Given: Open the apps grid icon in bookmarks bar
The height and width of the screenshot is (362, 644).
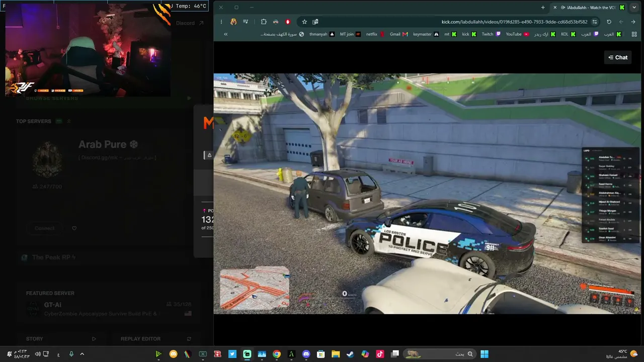Looking at the screenshot, I should pyautogui.click(x=633, y=34).
